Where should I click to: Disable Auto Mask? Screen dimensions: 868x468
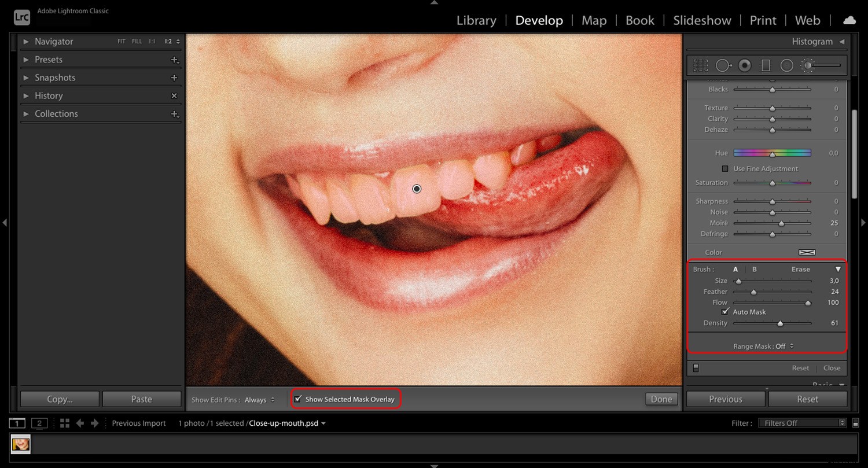pyautogui.click(x=725, y=312)
